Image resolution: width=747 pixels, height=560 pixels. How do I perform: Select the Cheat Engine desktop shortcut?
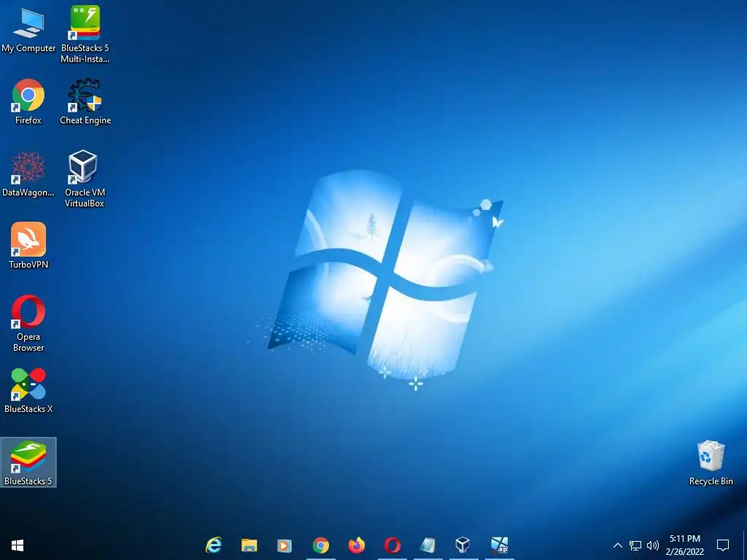pyautogui.click(x=85, y=101)
